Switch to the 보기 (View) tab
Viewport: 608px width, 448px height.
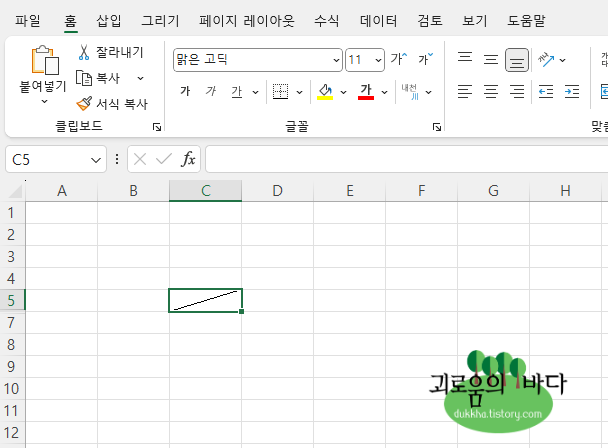pyautogui.click(x=475, y=21)
